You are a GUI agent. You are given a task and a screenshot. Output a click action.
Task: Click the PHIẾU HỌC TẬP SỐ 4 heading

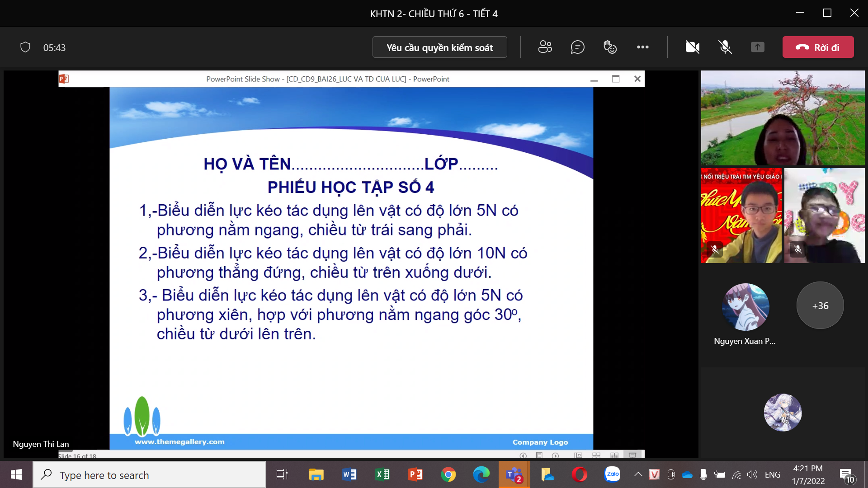[x=351, y=187]
